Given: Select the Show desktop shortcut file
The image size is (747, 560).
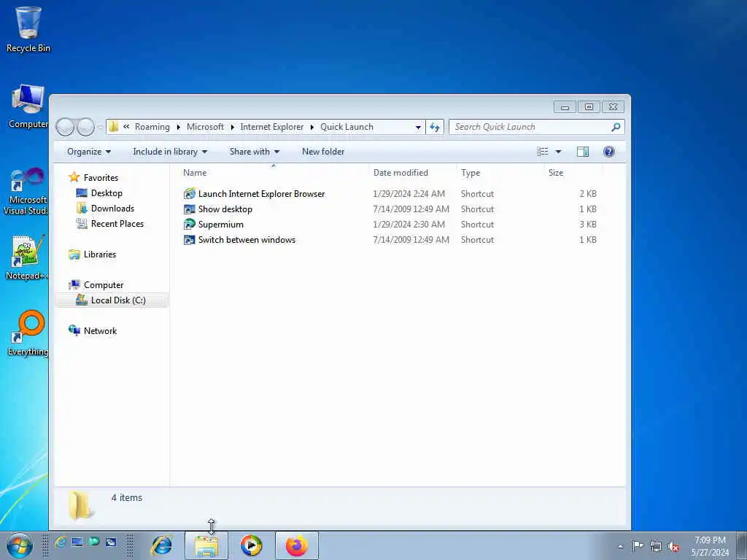Looking at the screenshot, I should [x=218, y=209].
